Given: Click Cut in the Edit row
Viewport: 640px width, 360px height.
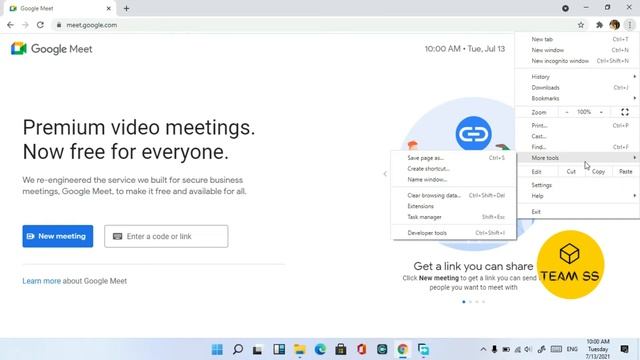Looking at the screenshot, I should (571, 172).
